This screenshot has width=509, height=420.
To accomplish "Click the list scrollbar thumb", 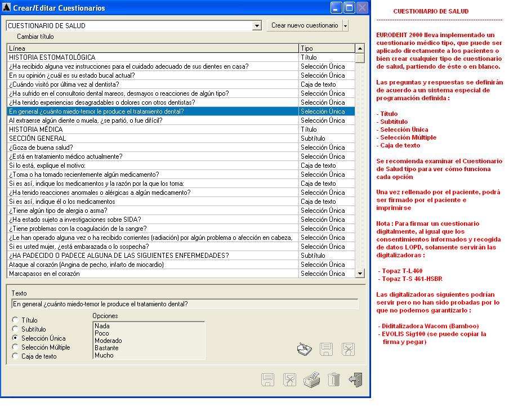I will point(360,58).
